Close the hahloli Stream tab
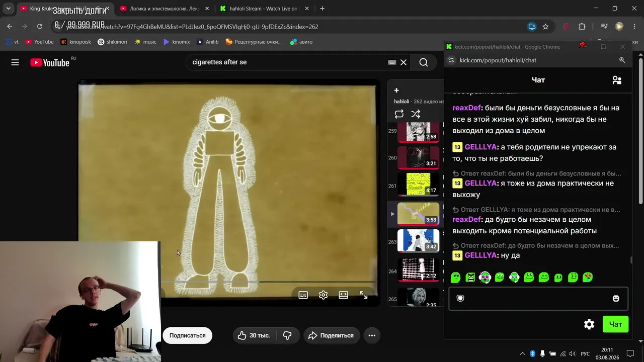This screenshot has width=644, height=362. tap(306, 9)
